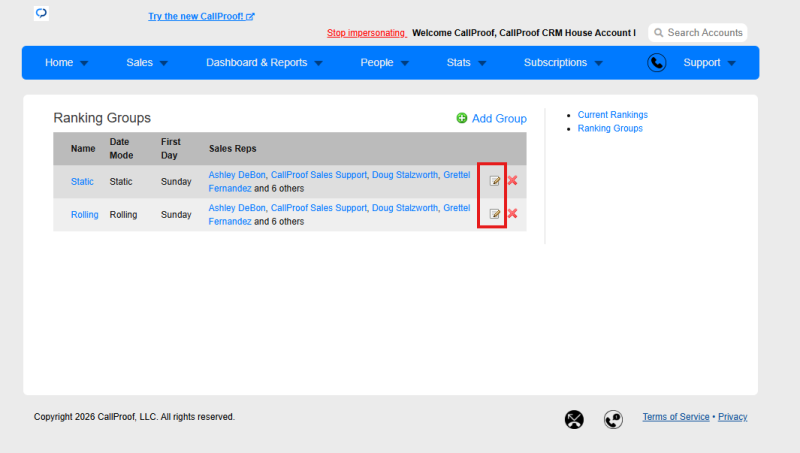Expand the Subscriptions dropdown
Image resolution: width=800 pixels, height=453 pixels.
(563, 63)
